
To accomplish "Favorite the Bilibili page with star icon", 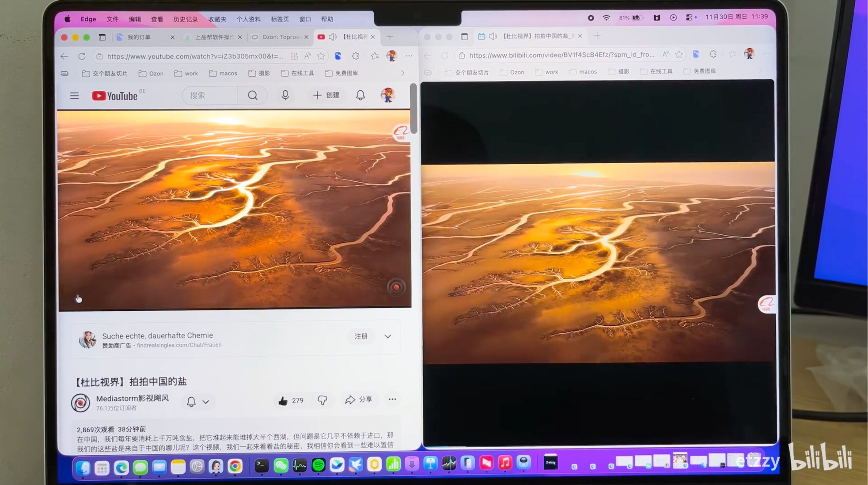I will (x=679, y=54).
